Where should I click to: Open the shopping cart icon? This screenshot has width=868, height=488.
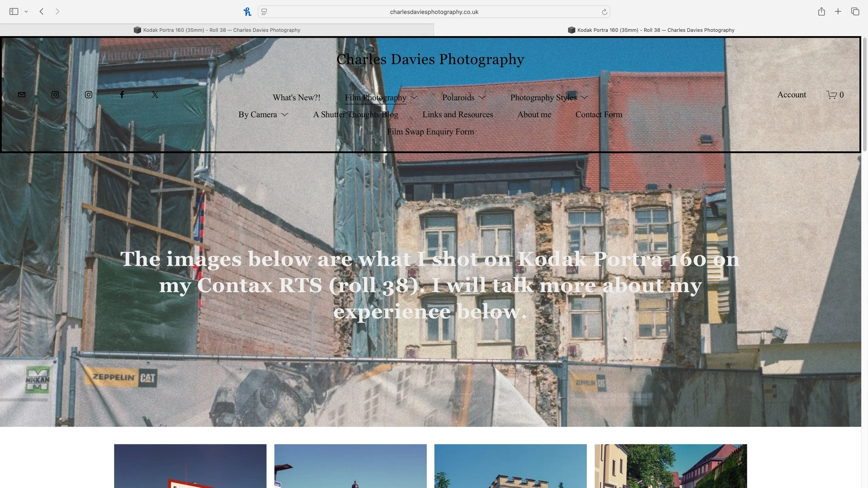click(x=832, y=95)
